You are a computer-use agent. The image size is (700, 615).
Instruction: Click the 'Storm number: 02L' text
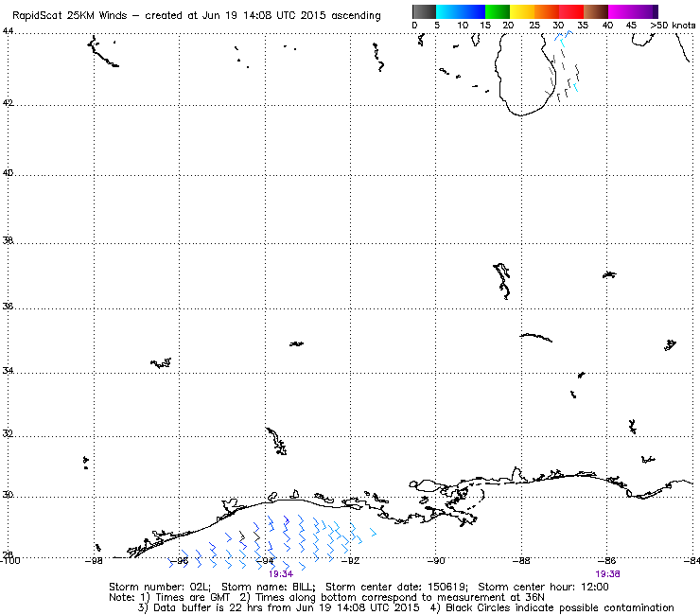159,587
